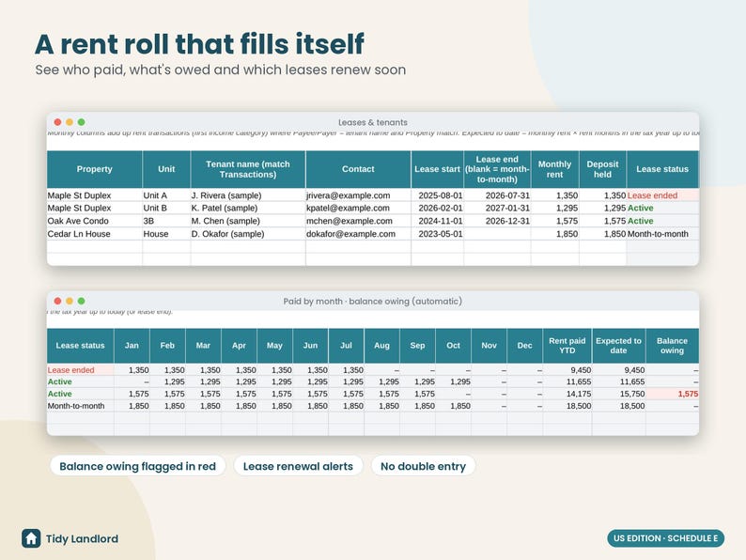The height and width of the screenshot is (560, 746).
Task: Click 'Maple St Duplex' cell in the Unit A row
Action: [x=94, y=195]
